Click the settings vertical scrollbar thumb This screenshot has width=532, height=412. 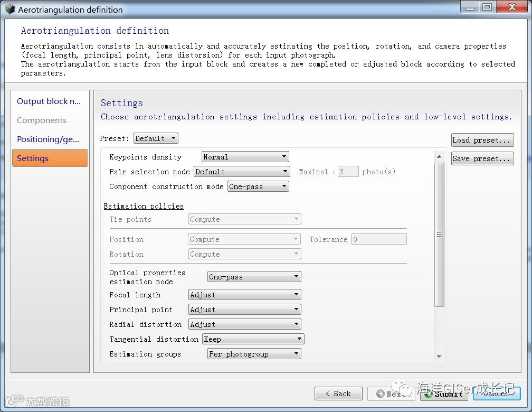coord(439,235)
